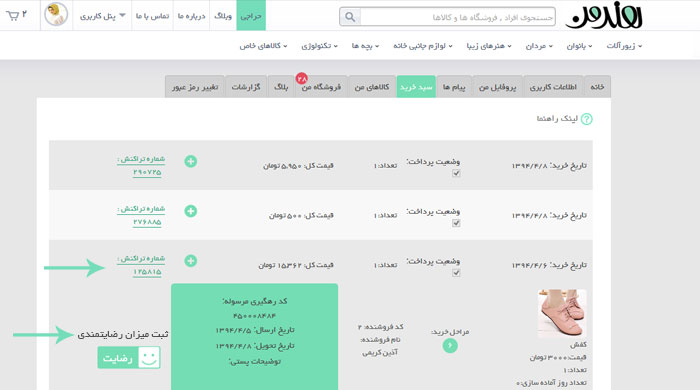Switch to the خانه tab
This screenshot has height=390, width=700.
pos(597,87)
